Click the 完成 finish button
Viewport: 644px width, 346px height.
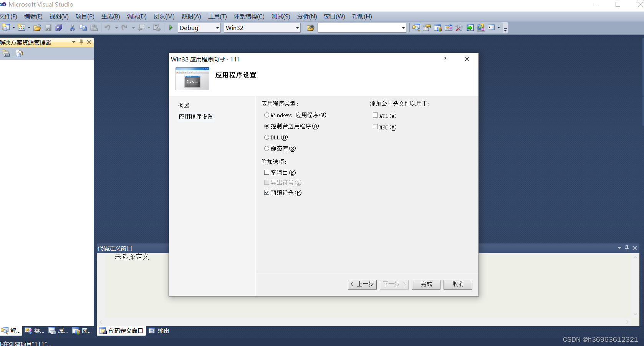pyautogui.click(x=426, y=284)
